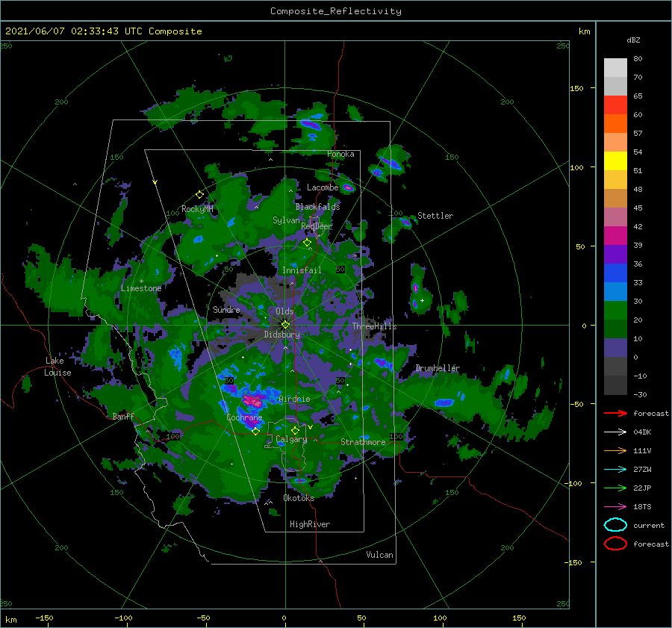Select the slate purple 0-10 dBZ swatch
This screenshot has height=628, width=672.
click(x=615, y=348)
